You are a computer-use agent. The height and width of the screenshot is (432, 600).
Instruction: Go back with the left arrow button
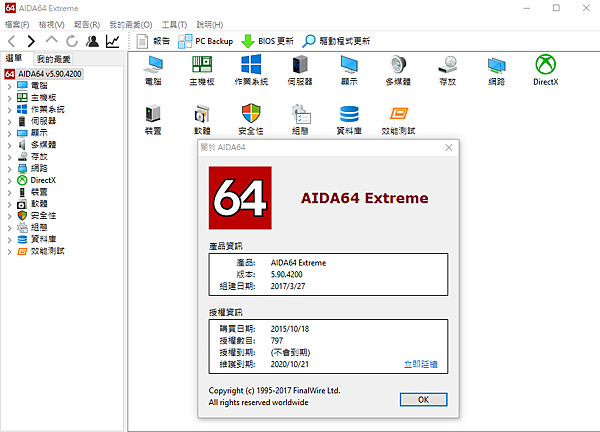(x=12, y=41)
